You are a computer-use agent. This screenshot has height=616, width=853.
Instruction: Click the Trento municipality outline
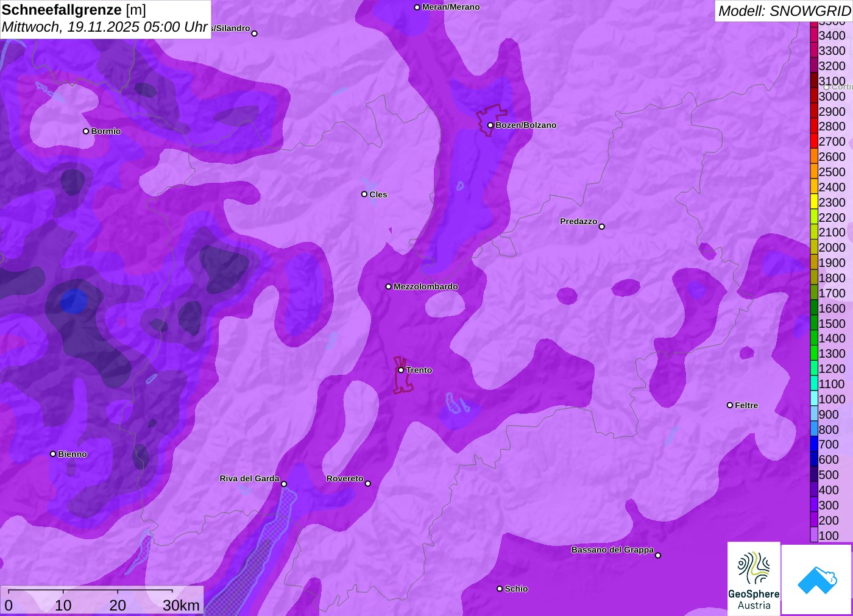click(x=403, y=375)
